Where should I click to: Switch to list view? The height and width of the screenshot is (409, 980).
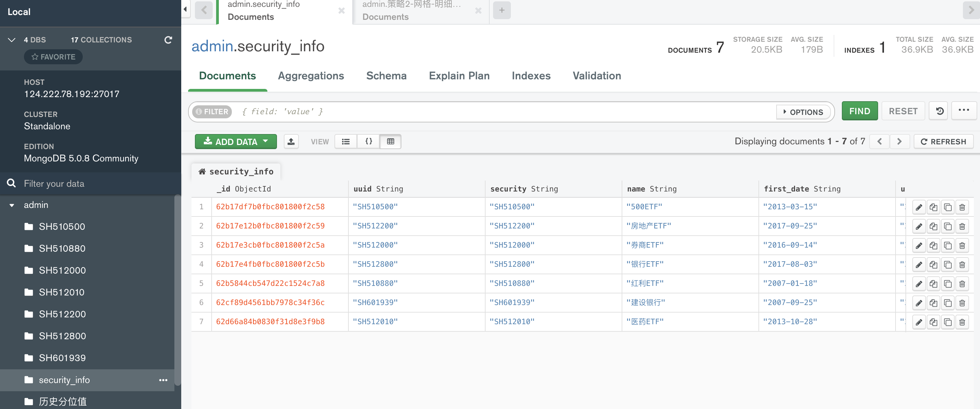[345, 142]
